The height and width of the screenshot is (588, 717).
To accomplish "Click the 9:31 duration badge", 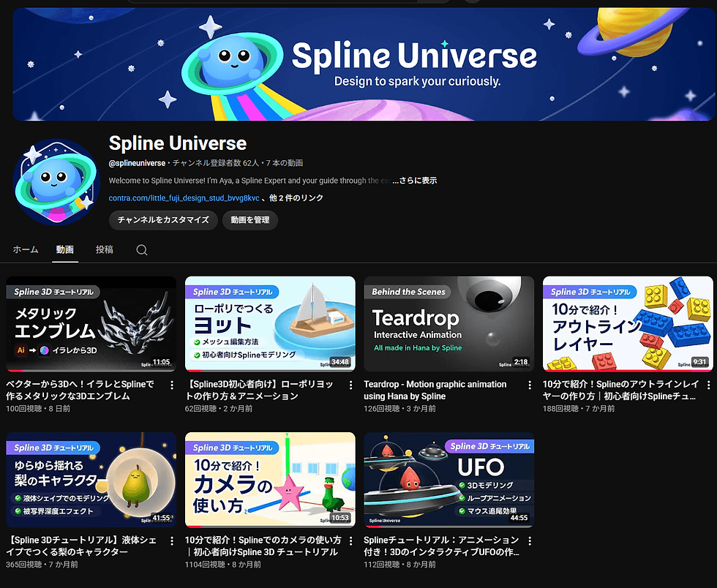I will tap(699, 362).
